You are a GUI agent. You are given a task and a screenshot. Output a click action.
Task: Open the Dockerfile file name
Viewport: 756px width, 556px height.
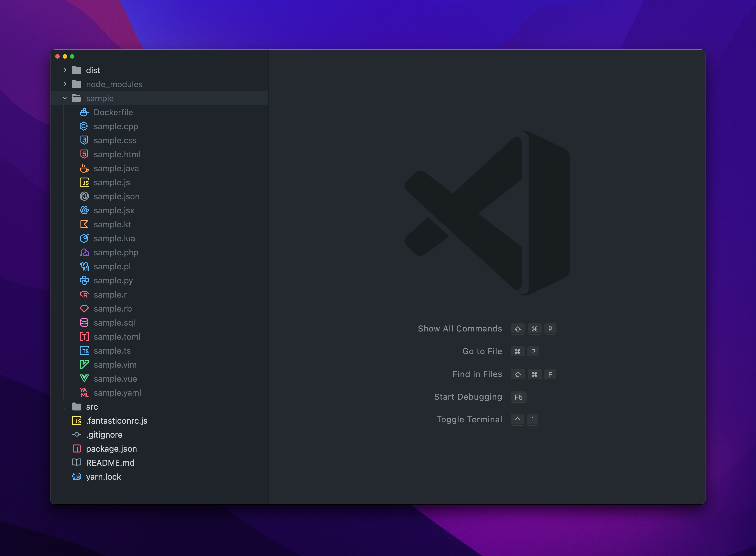pos(113,112)
